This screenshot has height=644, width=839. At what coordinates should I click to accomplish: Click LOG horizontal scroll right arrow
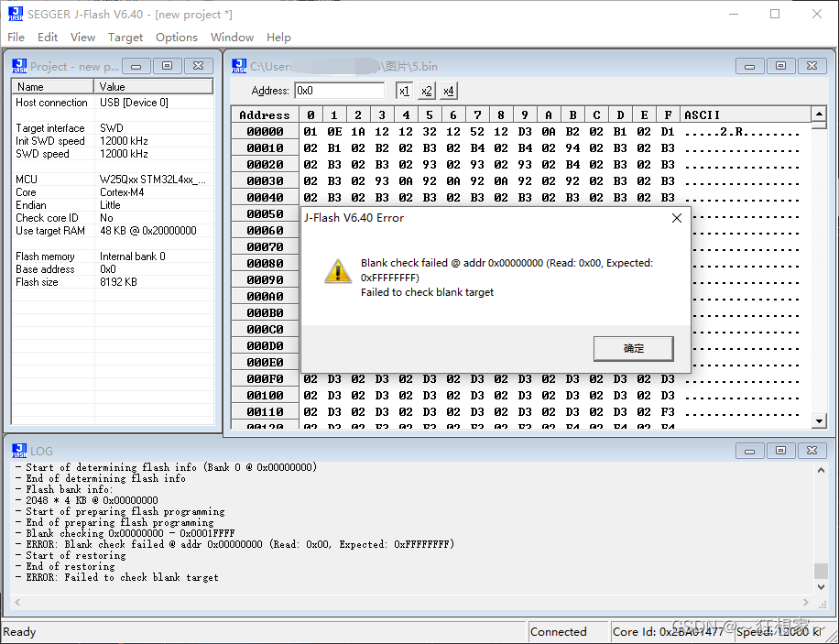(806, 602)
